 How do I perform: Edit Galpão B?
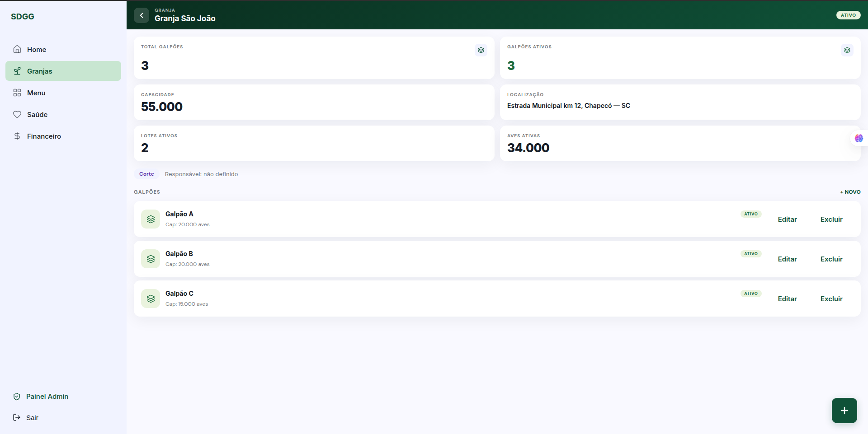(x=787, y=259)
